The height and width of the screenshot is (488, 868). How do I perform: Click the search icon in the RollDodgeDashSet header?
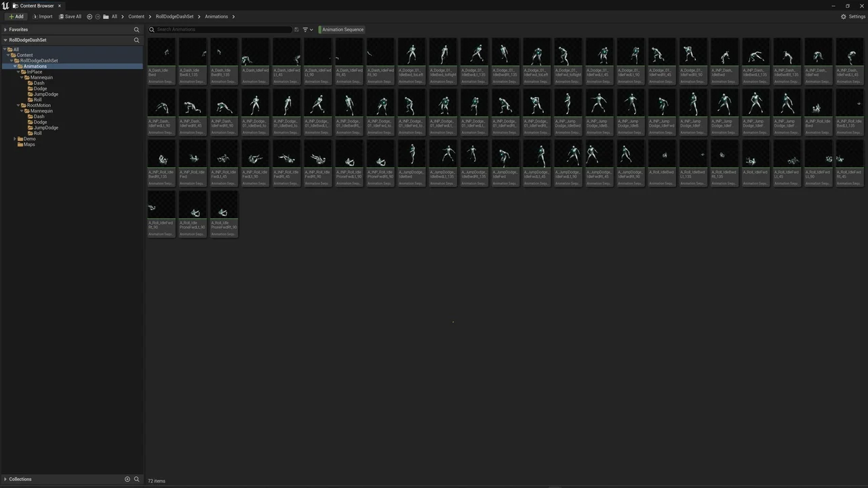tap(136, 40)
